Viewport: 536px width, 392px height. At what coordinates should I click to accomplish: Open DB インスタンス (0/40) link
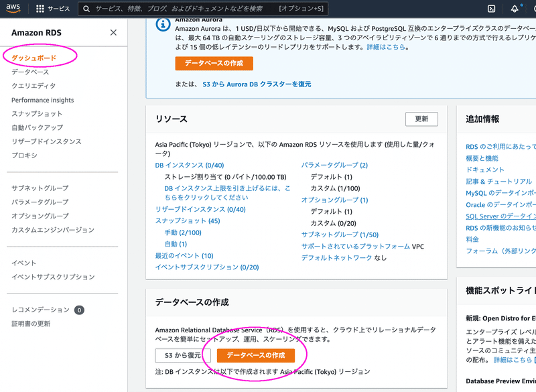pyautogui.click(x=190, y=166)
